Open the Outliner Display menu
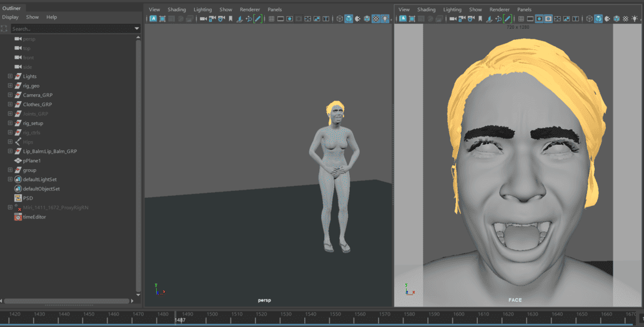 (x=10, y=17)
